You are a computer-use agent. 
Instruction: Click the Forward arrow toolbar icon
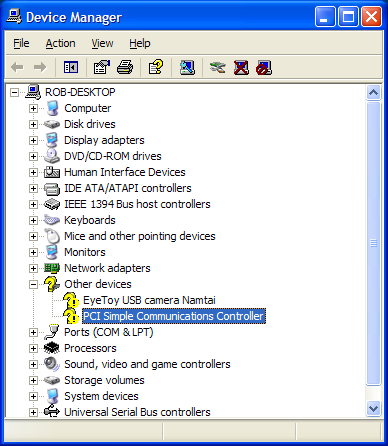tap(40, 68)
